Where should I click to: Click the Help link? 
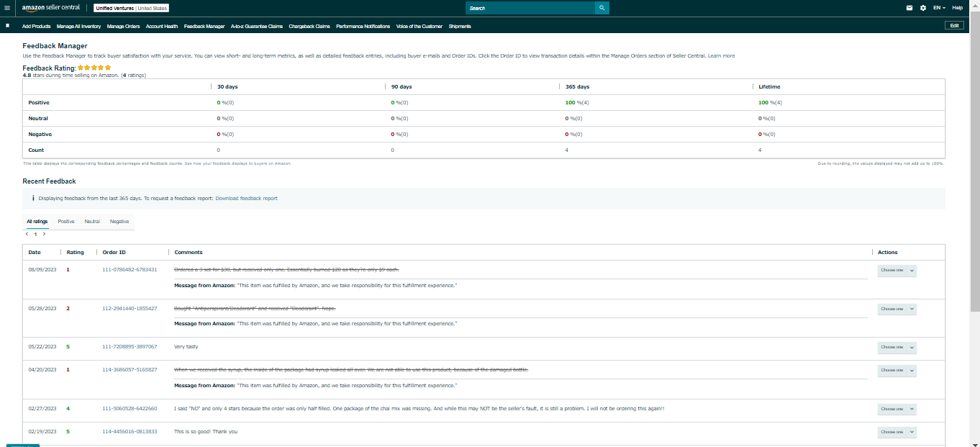(957, 8)
